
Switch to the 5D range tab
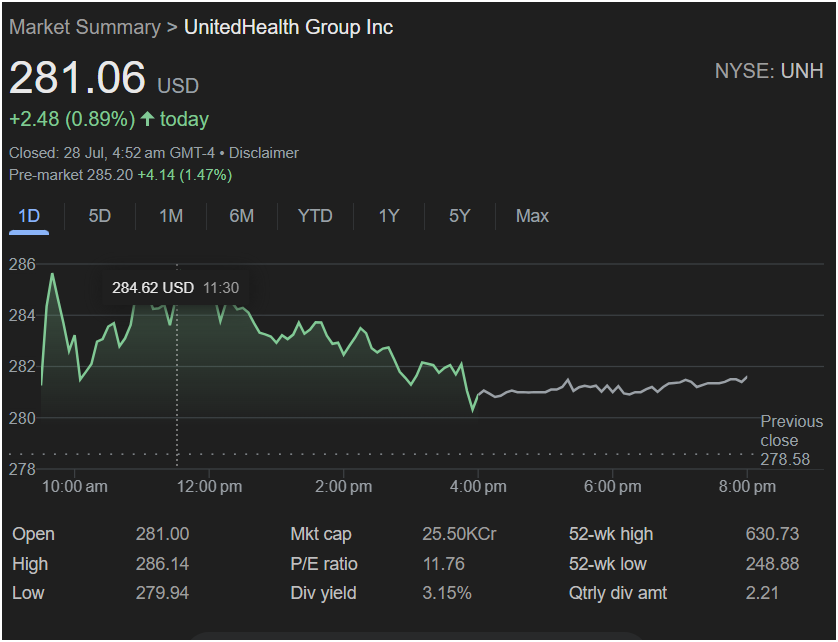pyautogui.click(x=99, y=216)
